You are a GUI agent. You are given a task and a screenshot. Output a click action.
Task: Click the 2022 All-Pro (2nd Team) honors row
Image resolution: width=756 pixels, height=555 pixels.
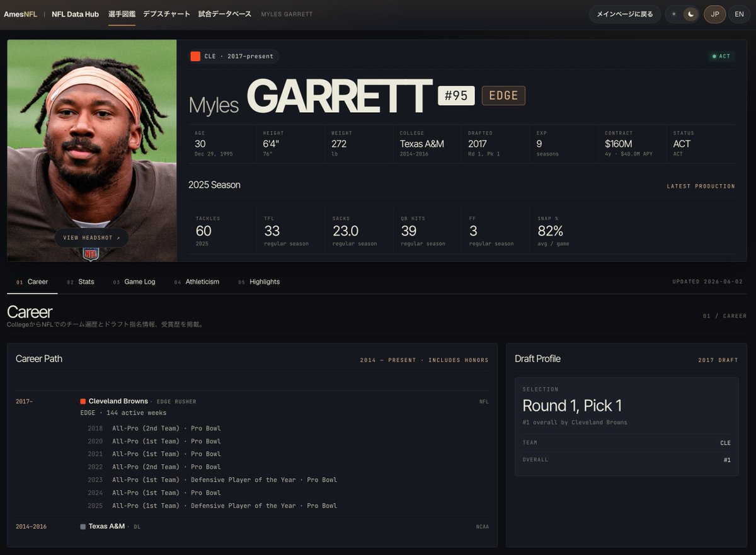[x=154, y=467]
